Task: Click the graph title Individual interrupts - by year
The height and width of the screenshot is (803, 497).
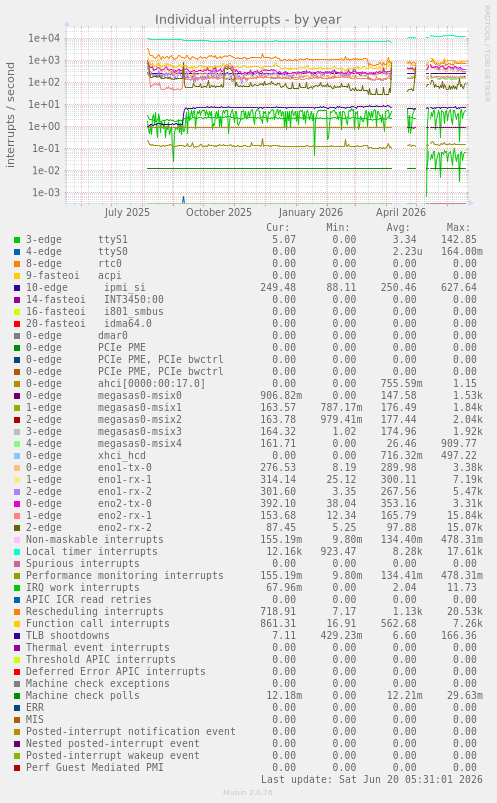Action: 248,19
